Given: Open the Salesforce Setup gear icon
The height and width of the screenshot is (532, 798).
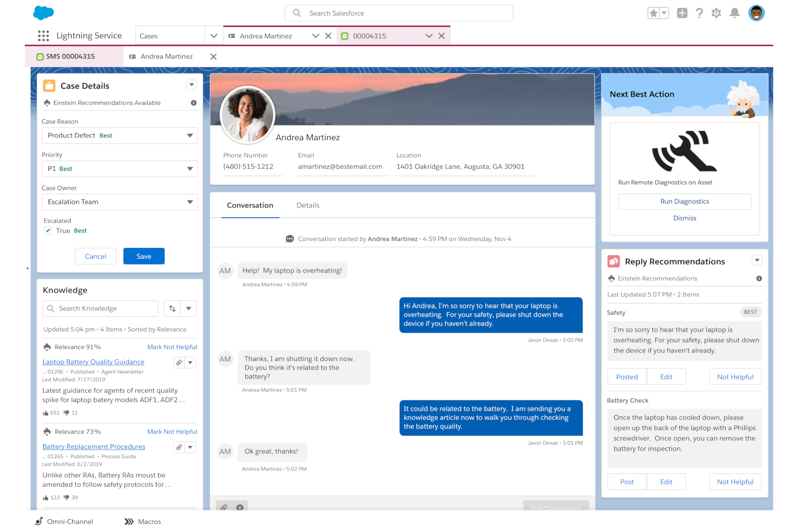Looking at the screenshot, I should click(717, 13).
